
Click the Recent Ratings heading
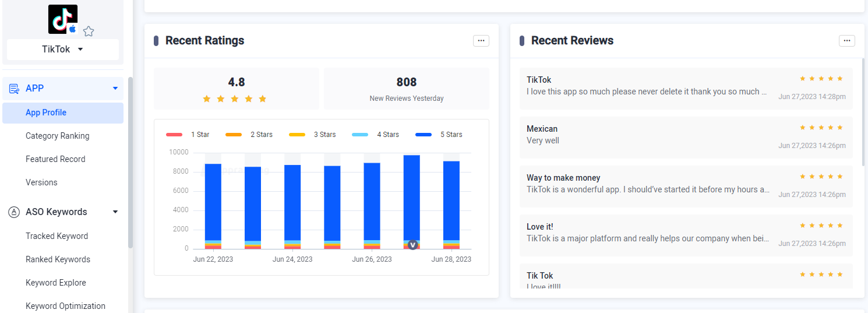pyautogui.click(x=205, y=41)
